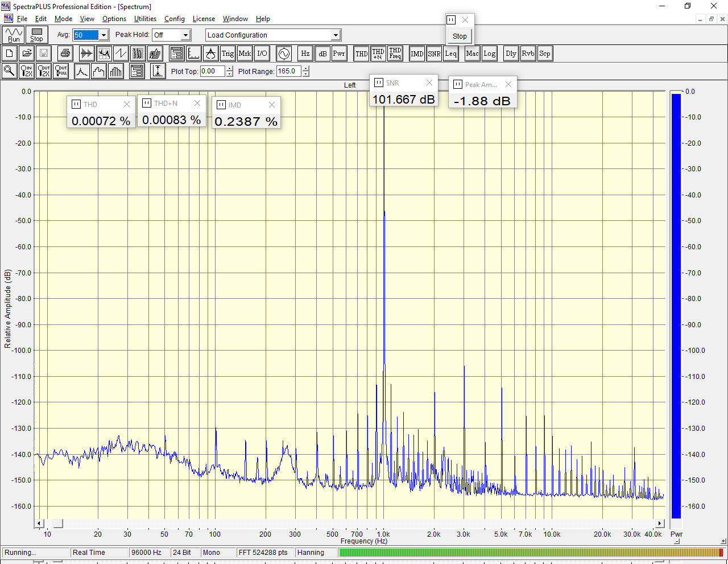The image size is (728, 564).
Task: Click the Run analyzer button
Action: point(14,35)
